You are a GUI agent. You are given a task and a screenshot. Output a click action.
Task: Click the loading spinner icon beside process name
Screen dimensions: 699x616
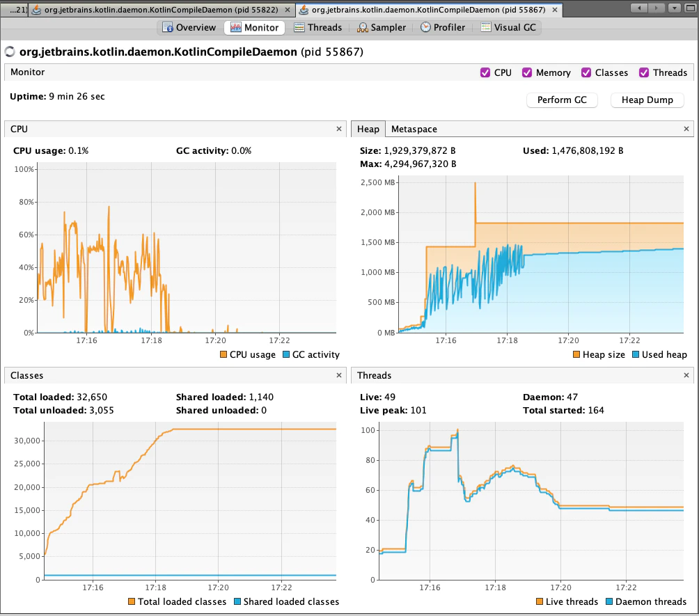[x=10, y=52]
